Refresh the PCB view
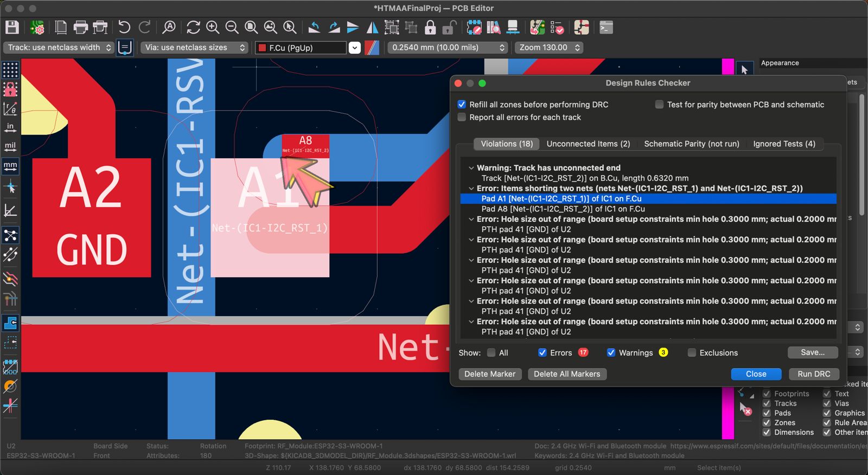The height and width of the screenshot is (475, 868). [x=193, y=27]
